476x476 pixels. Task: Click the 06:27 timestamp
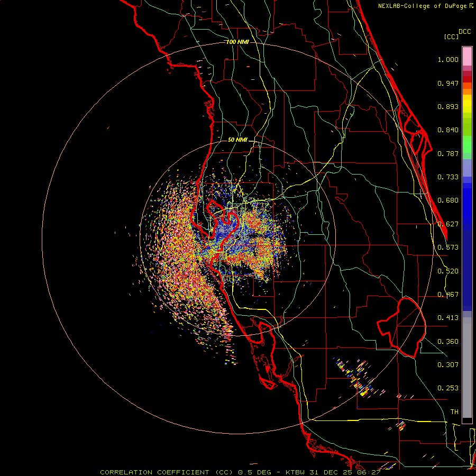click(368, 472)
